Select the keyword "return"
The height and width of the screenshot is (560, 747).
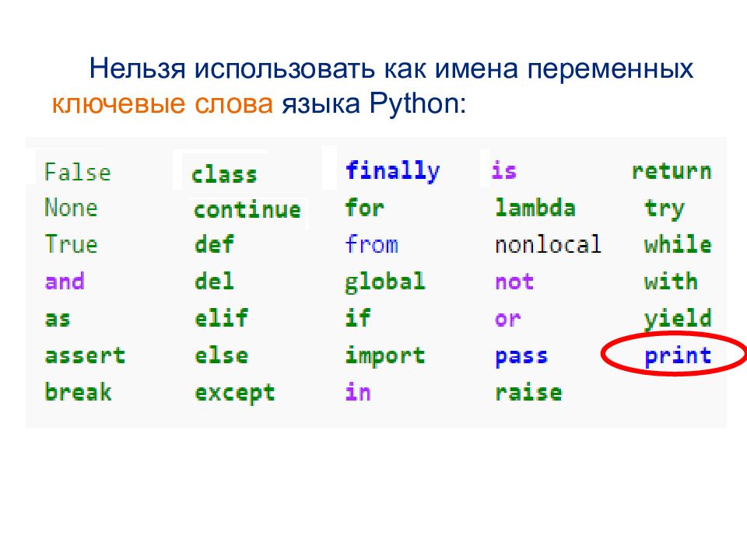click(x=672, y=171)
